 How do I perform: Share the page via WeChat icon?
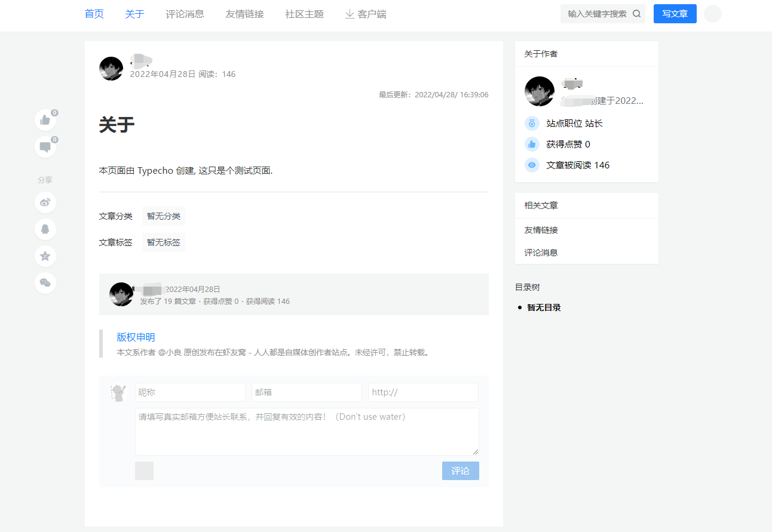pos(45,283)
